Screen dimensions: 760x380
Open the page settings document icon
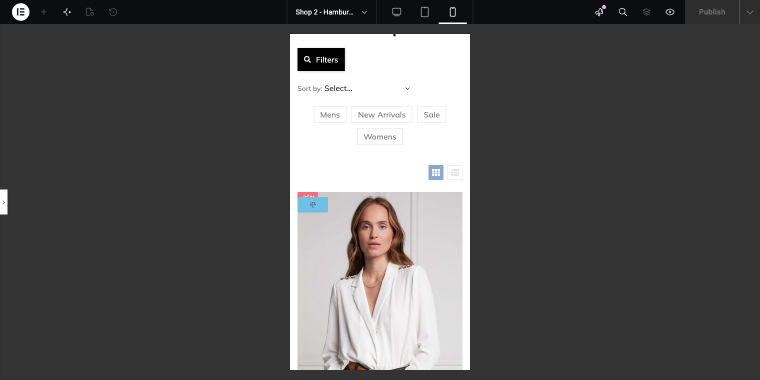click(90, 12)
